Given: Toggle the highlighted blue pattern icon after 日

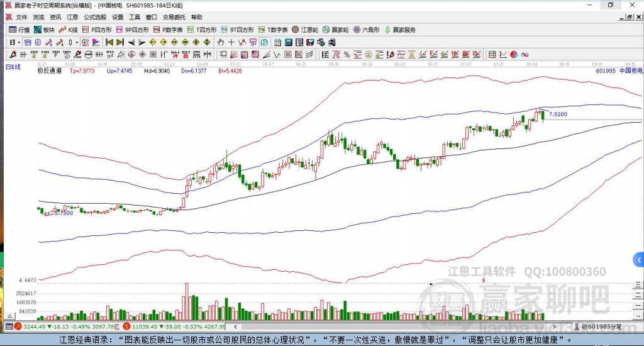Looking at the screenshot, I should coord(28,42).
